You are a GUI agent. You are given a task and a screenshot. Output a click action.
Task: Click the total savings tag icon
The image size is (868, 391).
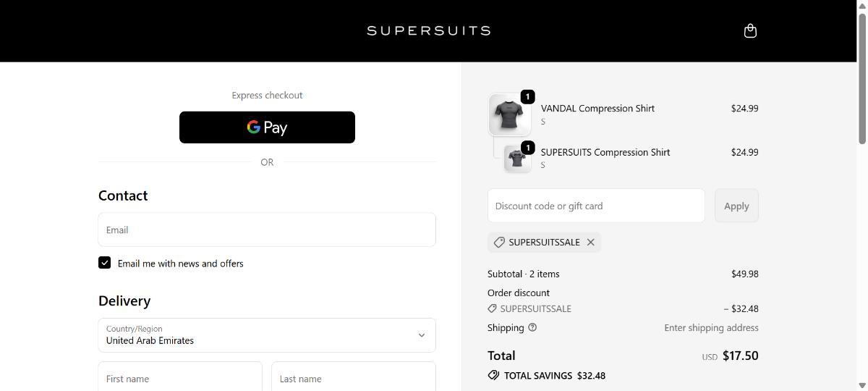[493, 375]
